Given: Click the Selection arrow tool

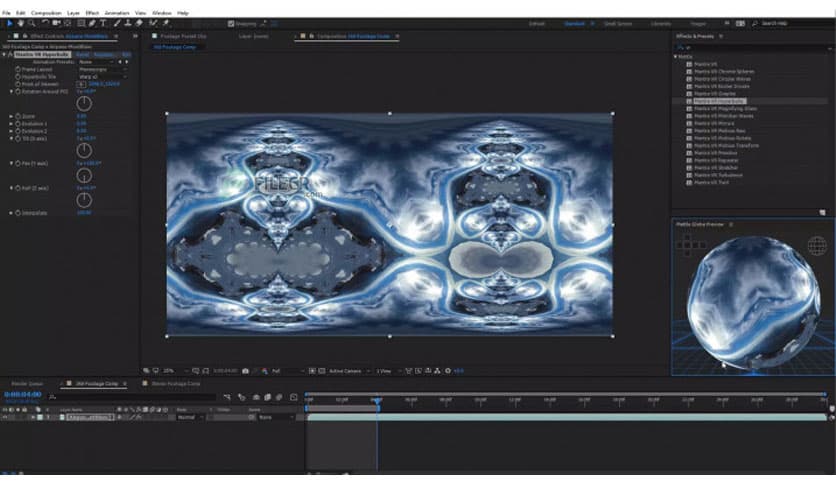Looking at the screenshot, I should click(x=8, y=23).
